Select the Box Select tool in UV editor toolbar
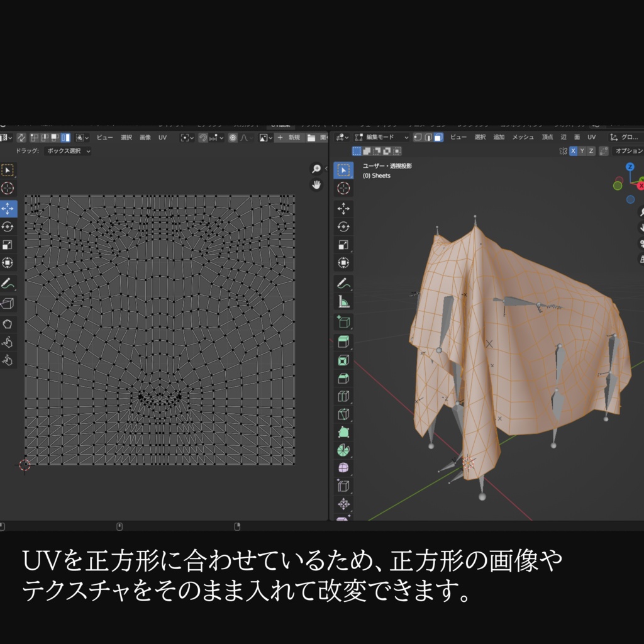 coord(8,170)
